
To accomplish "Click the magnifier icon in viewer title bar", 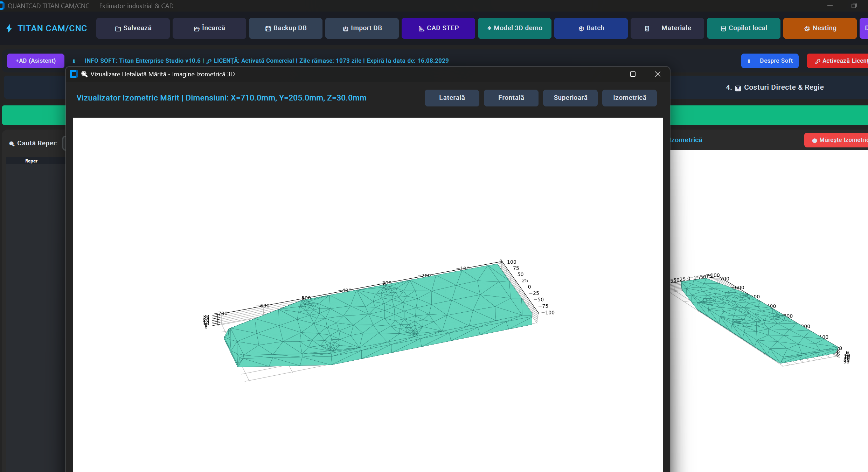I will pyautogui.click(x=84, y=74).
